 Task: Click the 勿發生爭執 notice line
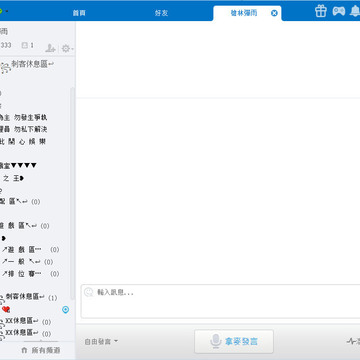pos(31,118)
